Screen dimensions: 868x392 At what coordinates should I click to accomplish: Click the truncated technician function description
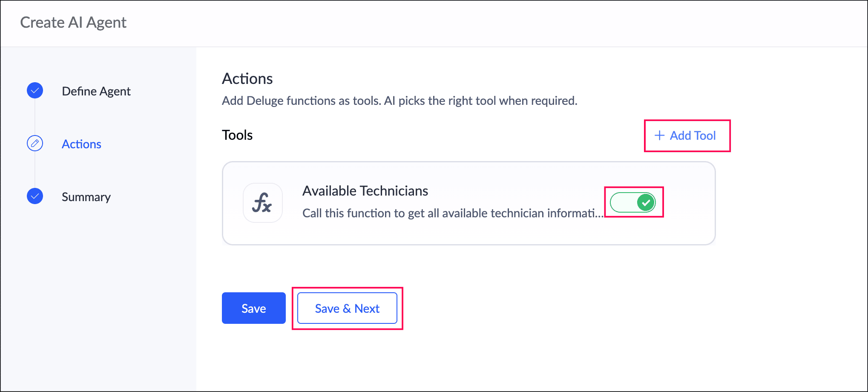point(453,213)
